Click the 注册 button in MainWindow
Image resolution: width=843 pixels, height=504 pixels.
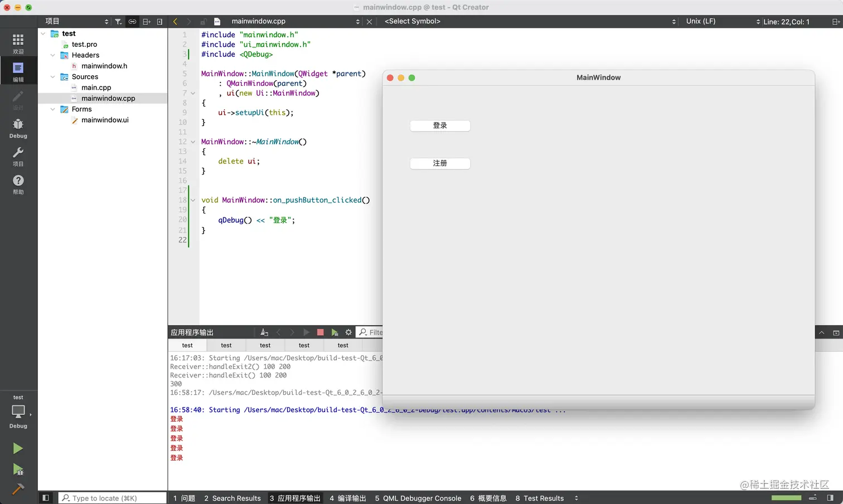pos(440,163)
